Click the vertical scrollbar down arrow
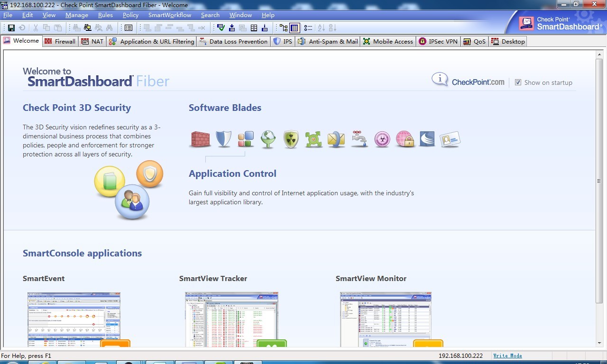The width and height of the screenshot is (607, 364). point(599,344)
